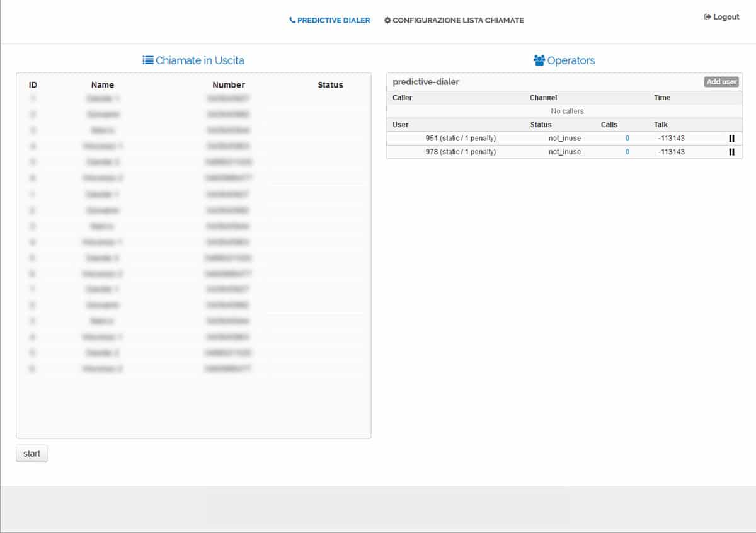Screen dimensions: 756x533
Task: Click the predictive-dialer queue title
Action: 426,82
